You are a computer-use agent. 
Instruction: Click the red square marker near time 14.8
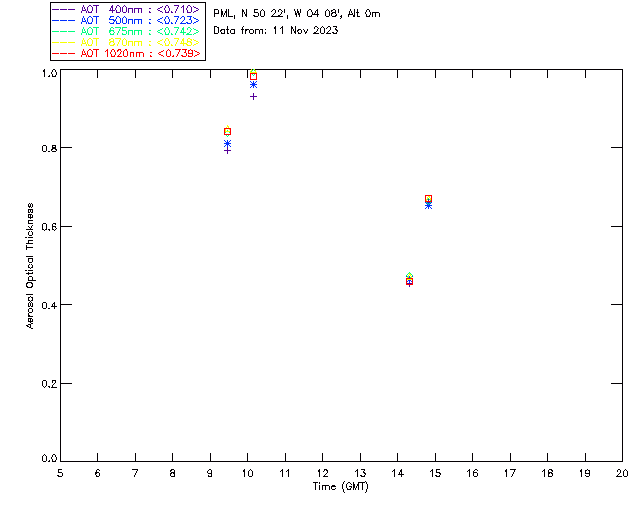point(428,199)
